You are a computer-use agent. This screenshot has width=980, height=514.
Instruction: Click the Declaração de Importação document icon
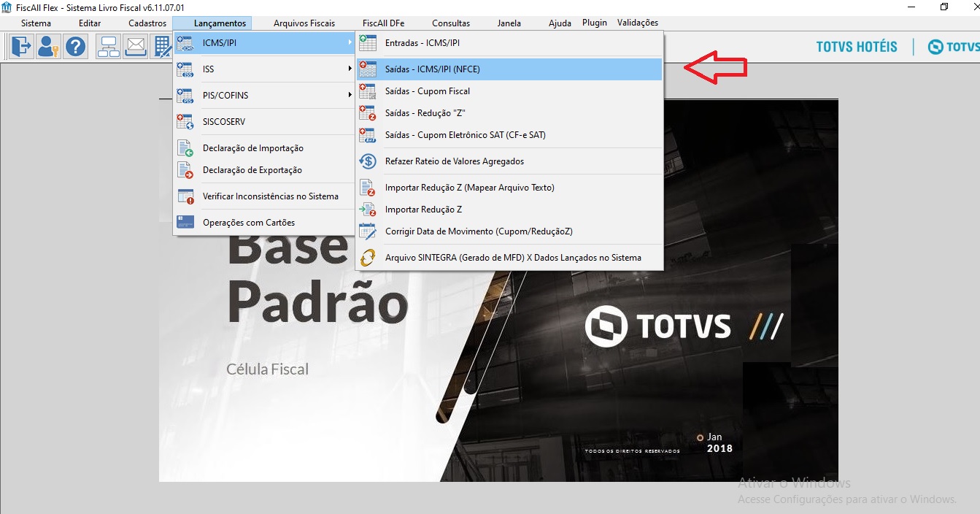(x=185, y=148)
